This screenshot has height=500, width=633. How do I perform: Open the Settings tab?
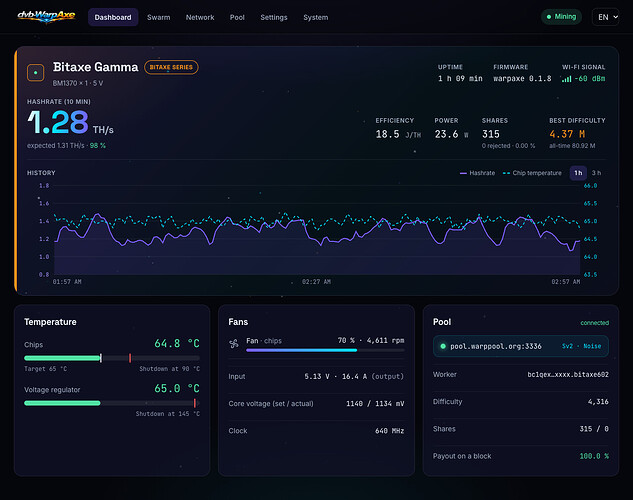pyautogui.click(x=274, y=17)
